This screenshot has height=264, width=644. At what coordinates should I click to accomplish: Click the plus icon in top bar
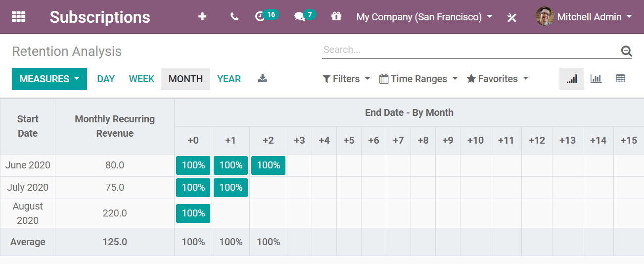pyautogui.click(x=202, y=17)
